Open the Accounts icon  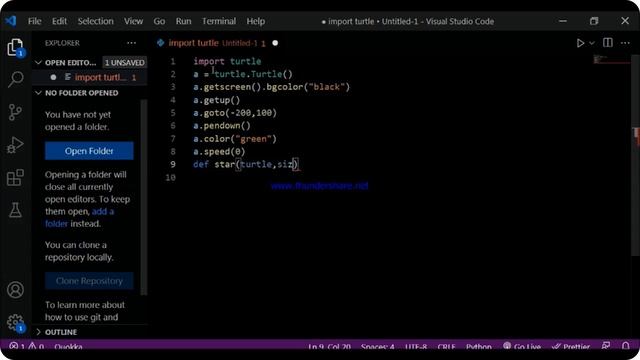click(x=16, y=290)
